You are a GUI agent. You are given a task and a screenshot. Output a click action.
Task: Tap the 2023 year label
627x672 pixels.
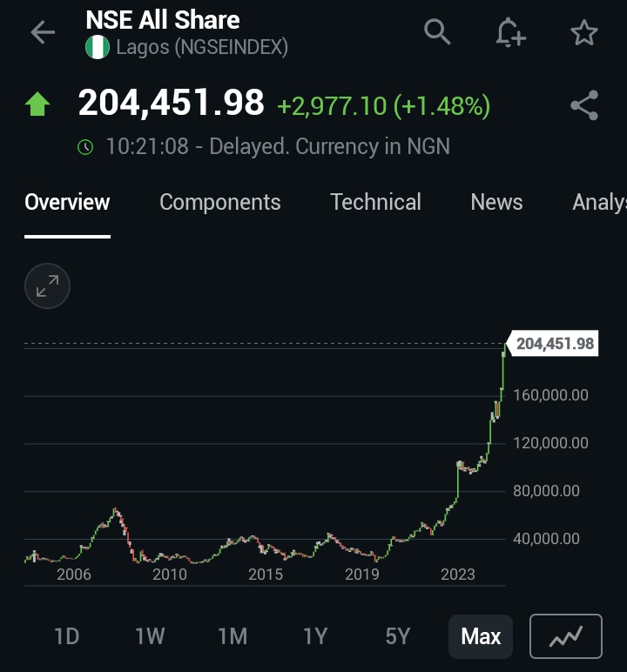point(457,575)
